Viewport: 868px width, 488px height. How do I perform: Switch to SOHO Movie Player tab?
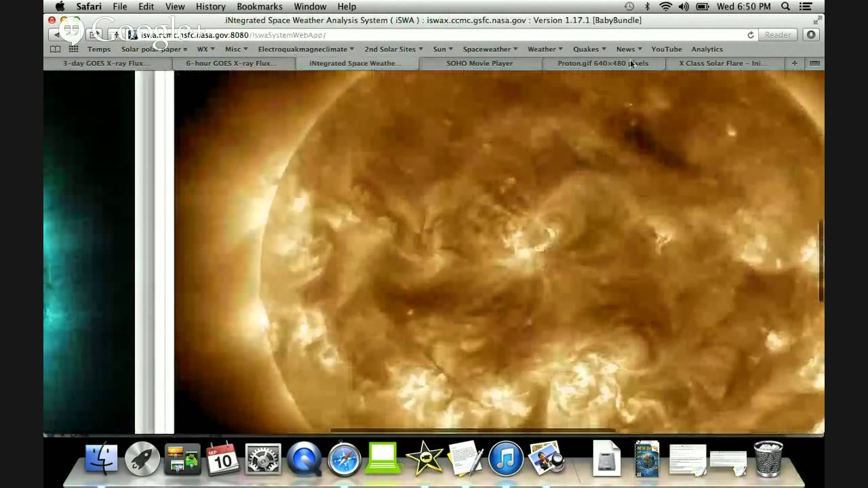pos(479,63)
